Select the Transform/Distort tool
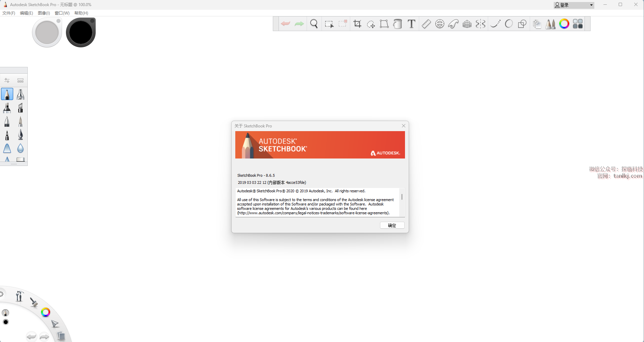 click(384, 24)
